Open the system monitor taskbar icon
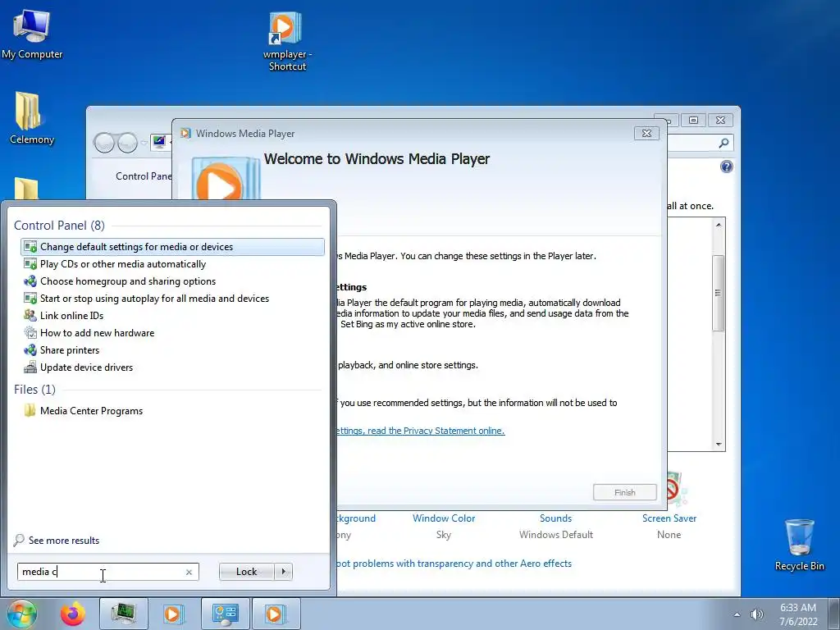 123,614
